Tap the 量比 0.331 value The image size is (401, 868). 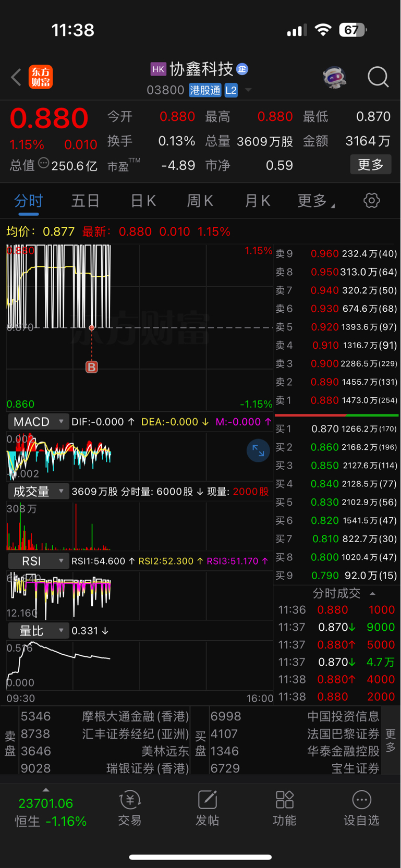click(x=86, y=631)
